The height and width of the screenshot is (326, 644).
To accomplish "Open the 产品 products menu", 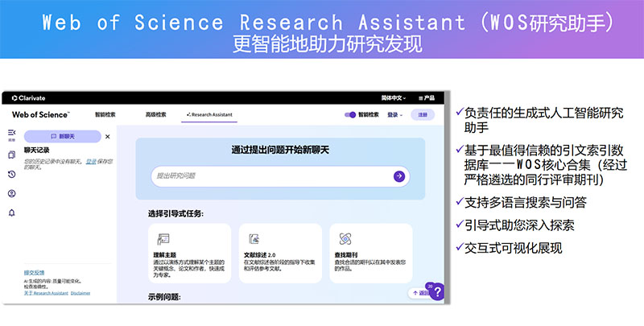I will (x=427, y=98).
